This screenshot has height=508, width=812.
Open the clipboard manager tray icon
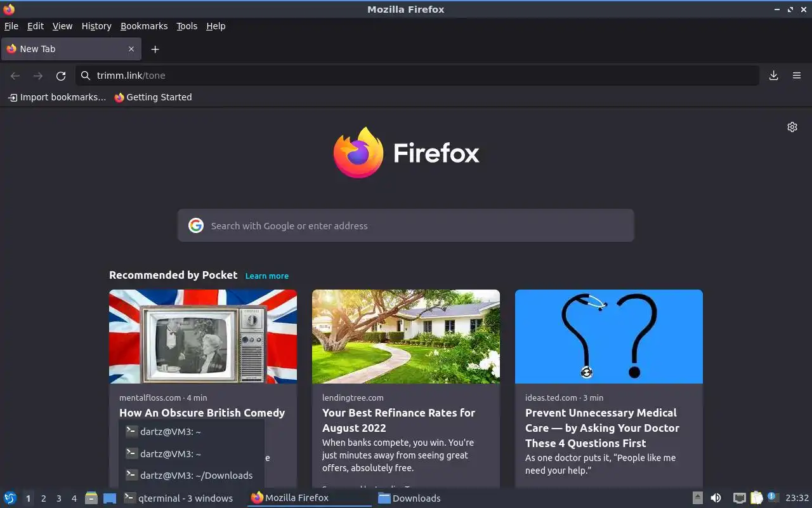coord(756,498)
